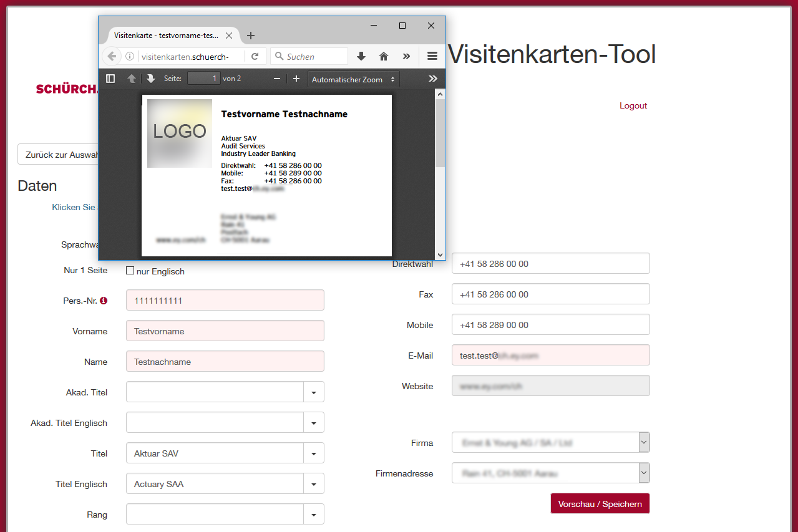Toggle the PDF viewer sidebar icon

(110, 79)
